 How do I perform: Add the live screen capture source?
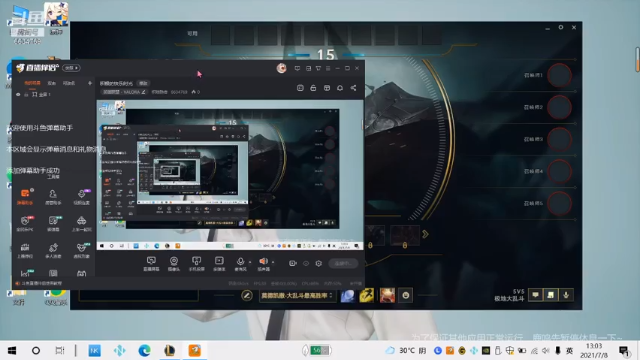pyautogui.click(x=151, y=264)
